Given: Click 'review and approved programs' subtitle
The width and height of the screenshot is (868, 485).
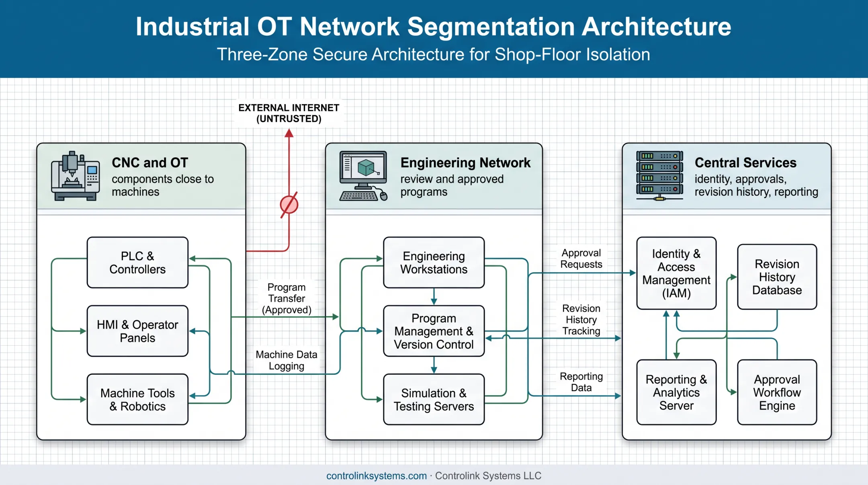Looking at the screenshot, I should pos(452,185).
